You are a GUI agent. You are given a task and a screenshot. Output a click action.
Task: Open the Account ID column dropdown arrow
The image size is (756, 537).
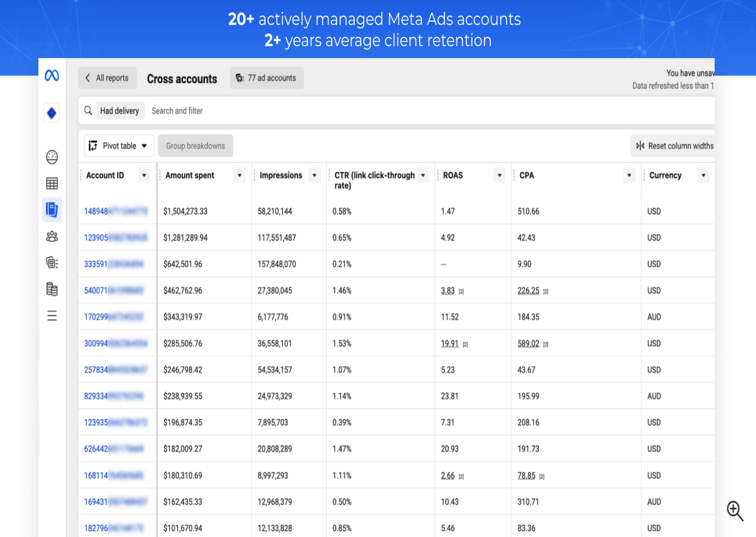pos(144,175)
